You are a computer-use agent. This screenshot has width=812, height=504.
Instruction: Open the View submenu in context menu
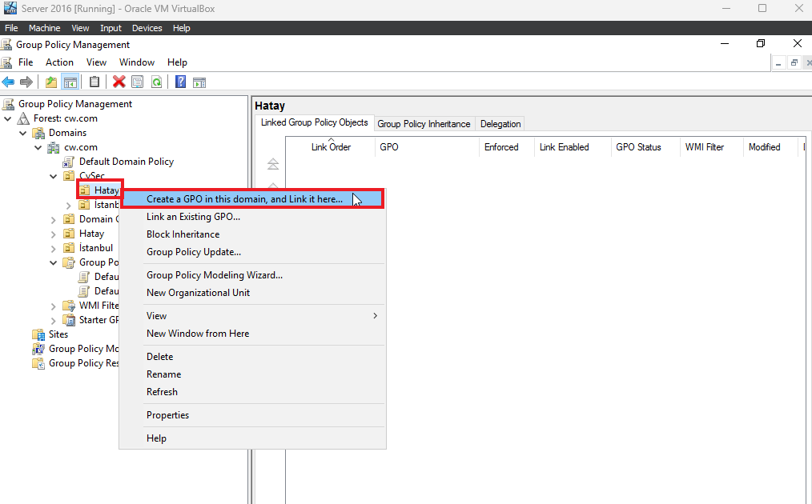coord(253,316)
